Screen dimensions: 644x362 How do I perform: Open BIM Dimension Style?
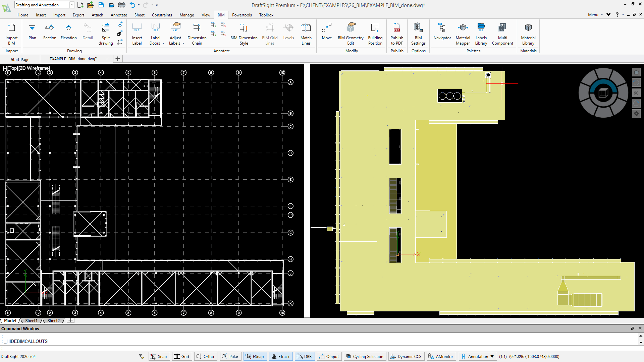coord(244,34)
